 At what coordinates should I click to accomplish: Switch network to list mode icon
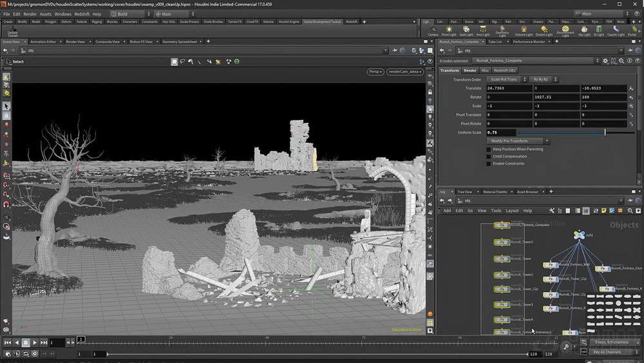coord(567,210)
